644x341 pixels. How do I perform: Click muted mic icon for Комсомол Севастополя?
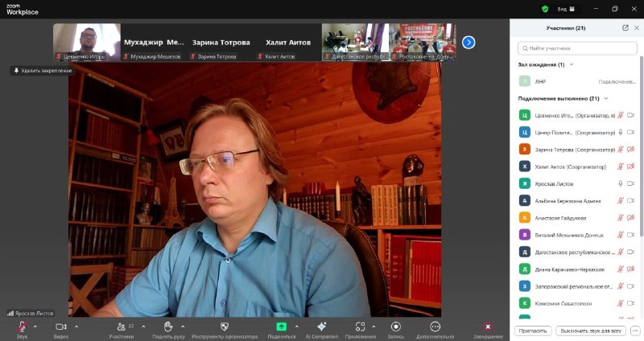(x=620, y=303)
